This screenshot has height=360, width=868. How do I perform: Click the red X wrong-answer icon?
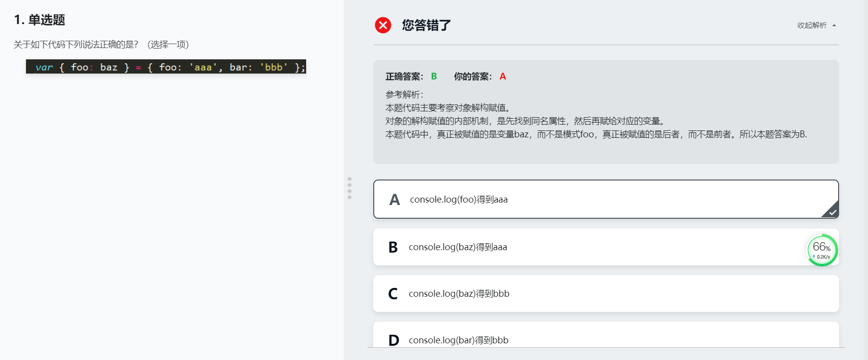[383, 25]
